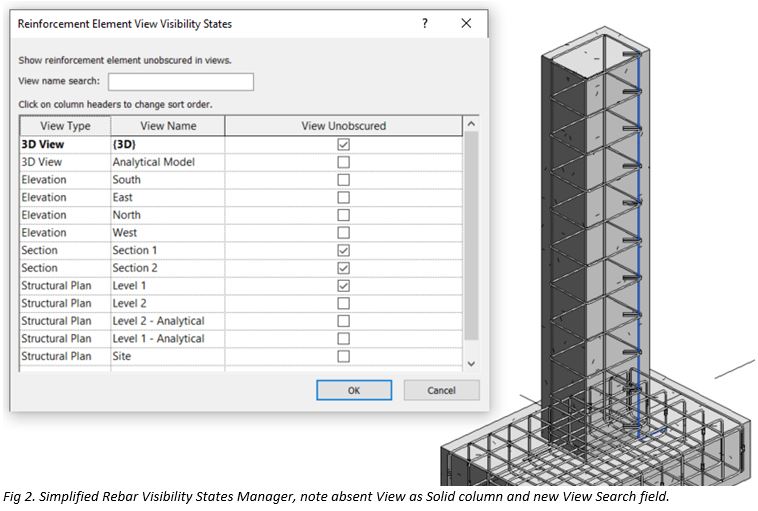Click the bold 3D View type cell
Viewport: 758px width, 511px height.
coord(65,145)
